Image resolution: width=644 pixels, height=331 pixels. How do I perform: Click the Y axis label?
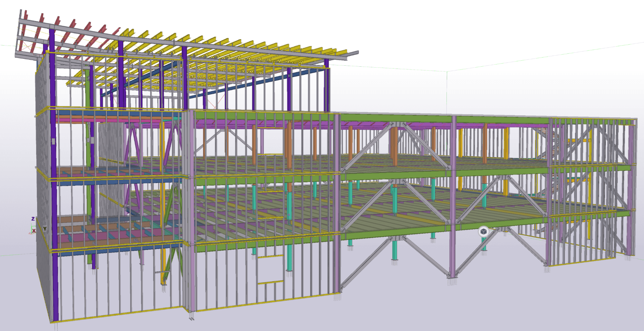click(45, 228)
